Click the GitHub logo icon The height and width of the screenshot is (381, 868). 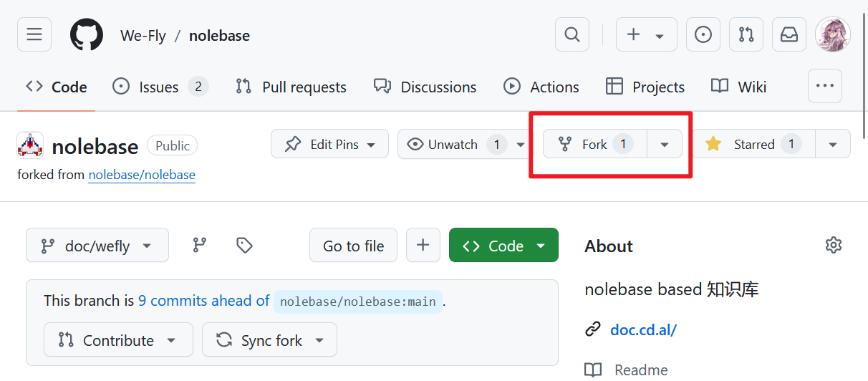pyautogui.click(x=87, y=35)
